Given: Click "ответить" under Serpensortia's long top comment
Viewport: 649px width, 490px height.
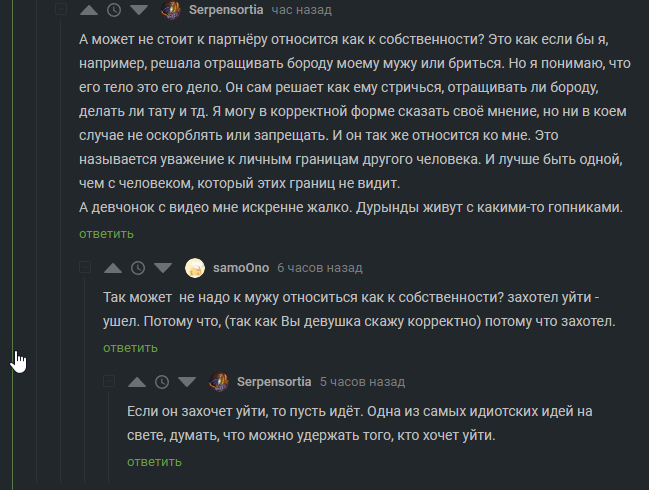Looking at the screenshot, I should [106, 234].
